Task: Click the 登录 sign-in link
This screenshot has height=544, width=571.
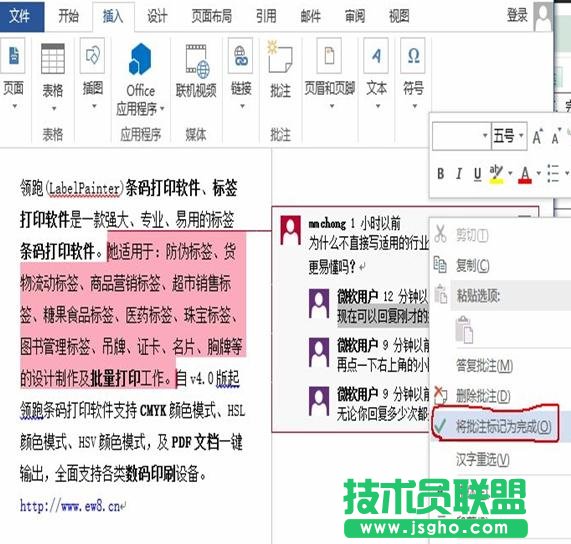Action: 517,15
